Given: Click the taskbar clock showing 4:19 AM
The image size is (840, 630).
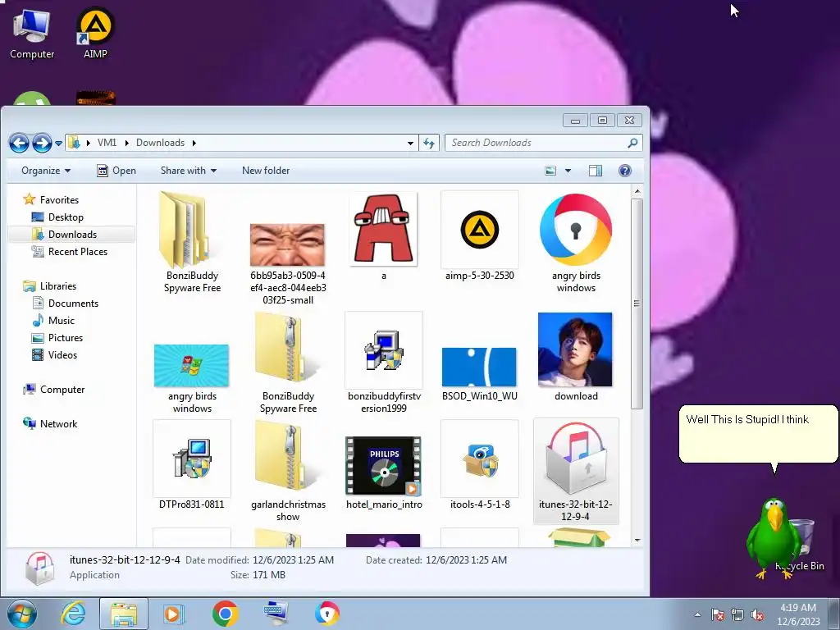Looking at the screenshot, I should pos(798,614).
